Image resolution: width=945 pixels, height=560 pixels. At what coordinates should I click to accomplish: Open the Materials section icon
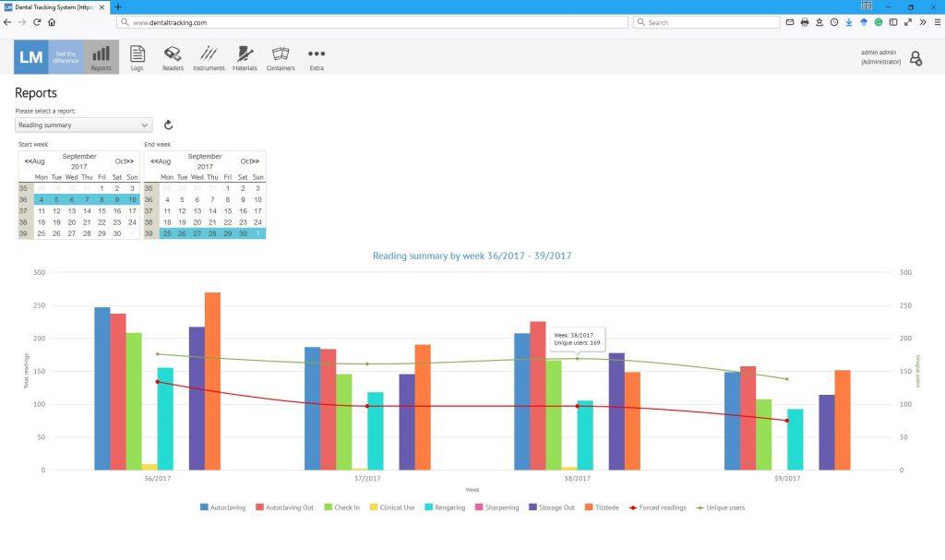tap(245, 56)
